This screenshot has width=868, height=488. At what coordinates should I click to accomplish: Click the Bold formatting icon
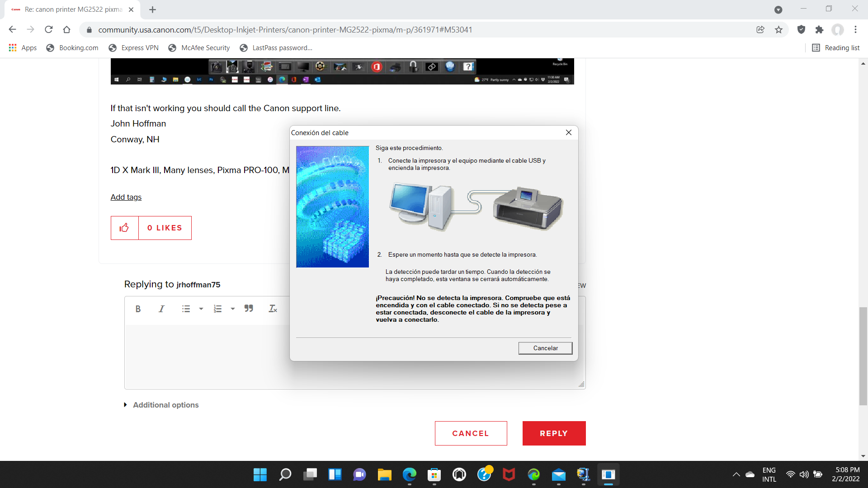138,309
